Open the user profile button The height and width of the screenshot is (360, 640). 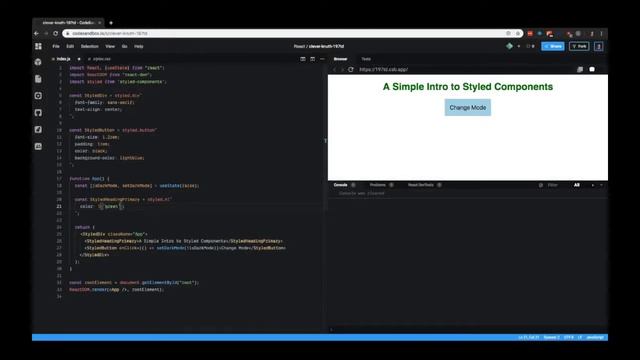click(598, 47)
